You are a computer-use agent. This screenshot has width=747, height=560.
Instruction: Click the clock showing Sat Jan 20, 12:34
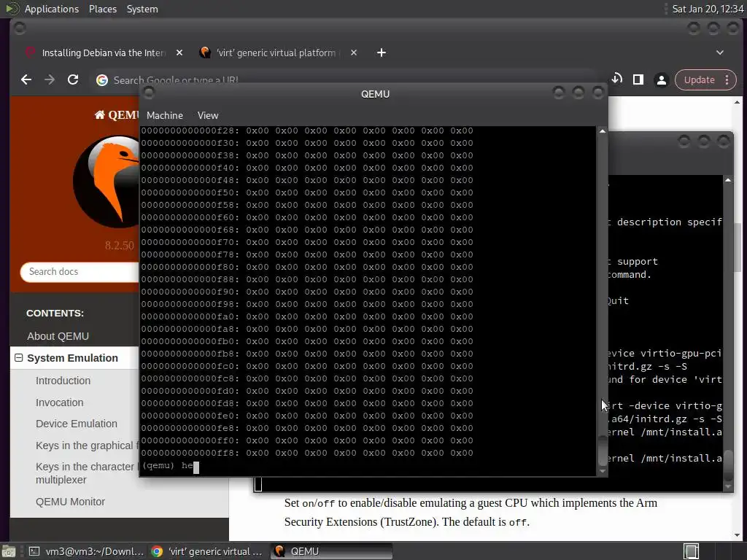(708, 9)
